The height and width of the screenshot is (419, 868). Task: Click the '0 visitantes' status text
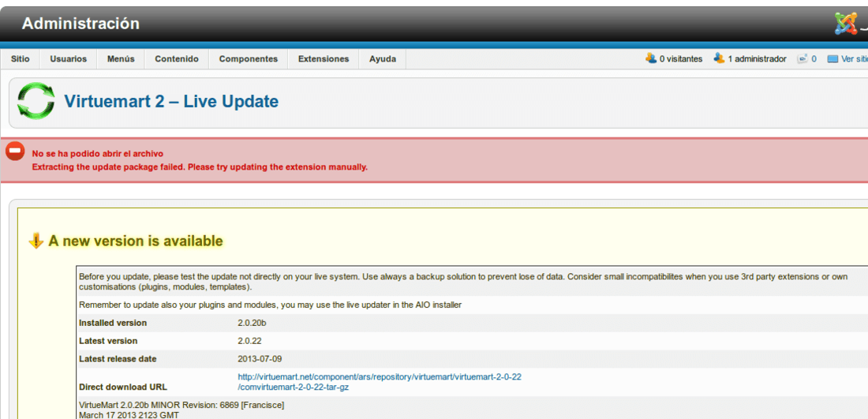pyautogui.click(x=681, y=58)
